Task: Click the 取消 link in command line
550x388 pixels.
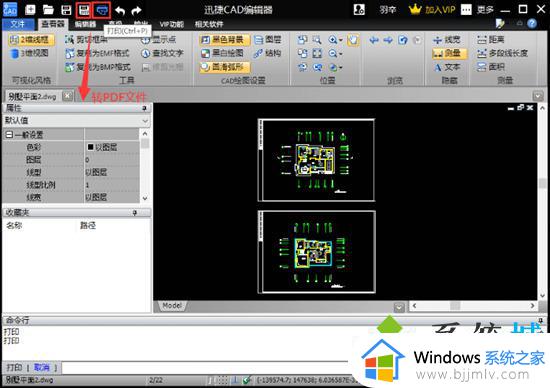Action: point(41,367)
